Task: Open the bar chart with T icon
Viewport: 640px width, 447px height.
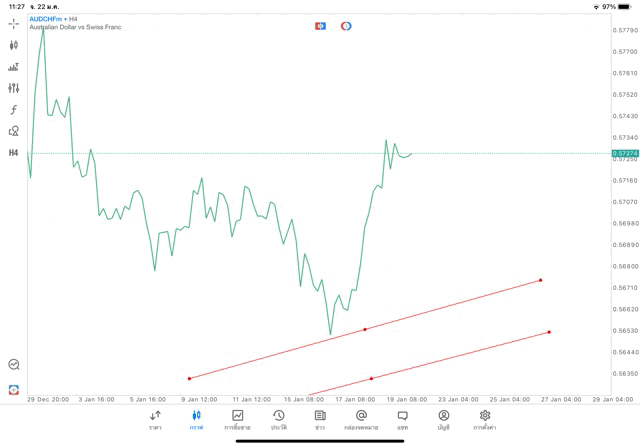Action: coord(14,67)
